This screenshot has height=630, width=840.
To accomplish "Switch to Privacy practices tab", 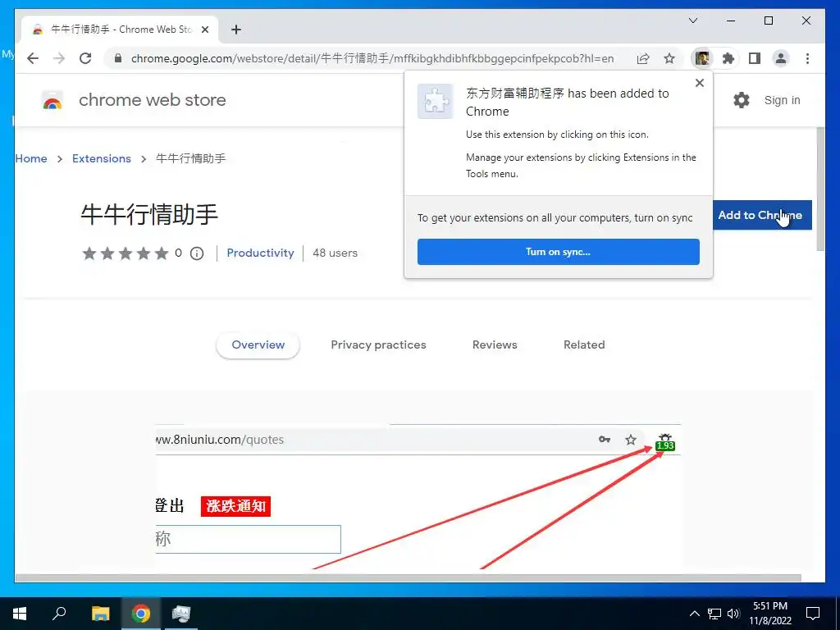I will [378, 345].
